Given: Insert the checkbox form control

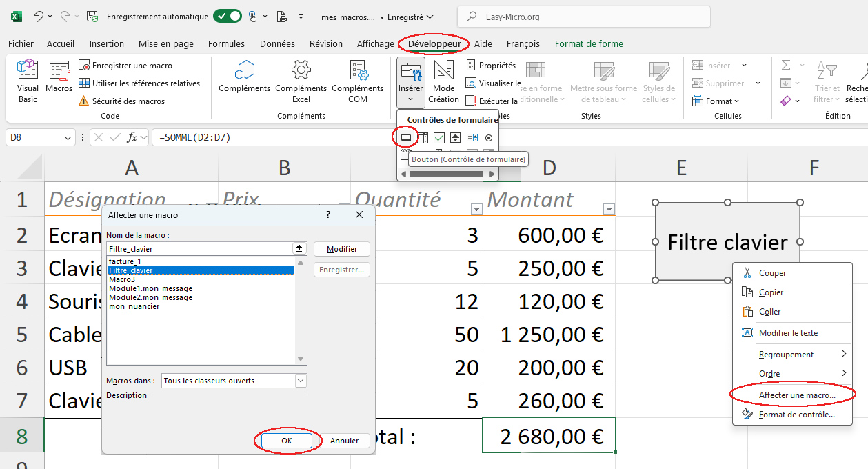Looking at the screenshot, I should click(x=439, y=138).
